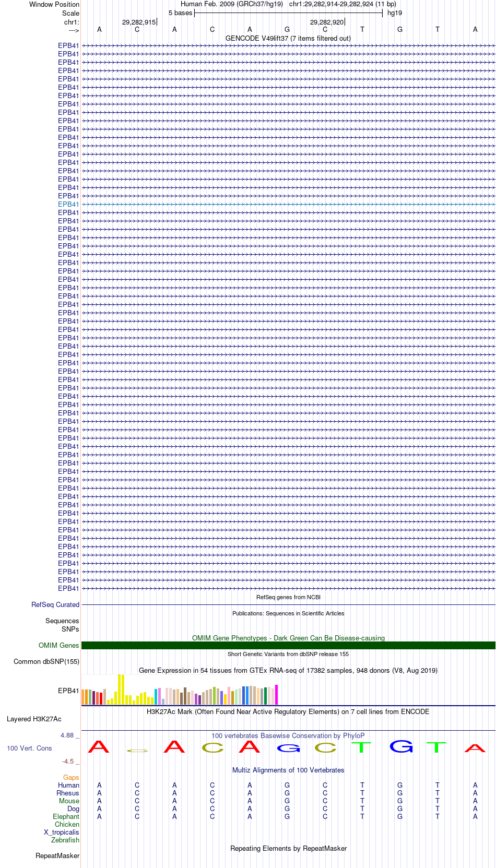
Task: Open '100 vertebrates Basewise Conservation by PhyloP' title
Action: (x=288, y=735)
